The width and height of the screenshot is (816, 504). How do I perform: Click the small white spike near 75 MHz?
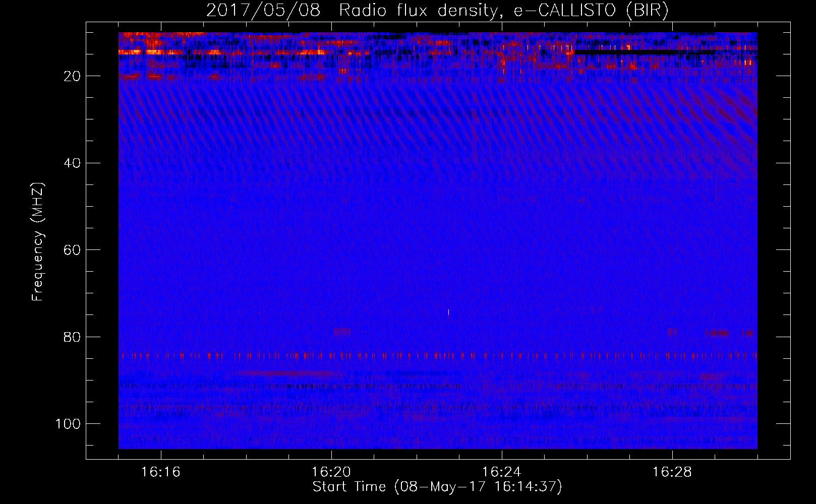(448, 312)
